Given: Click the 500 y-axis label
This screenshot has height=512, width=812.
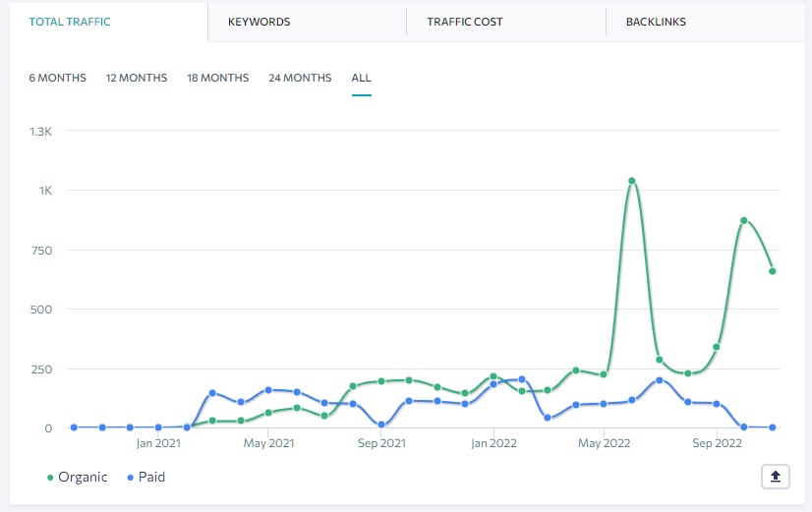Looking at the screenshot, I should [x=41, y=310].
